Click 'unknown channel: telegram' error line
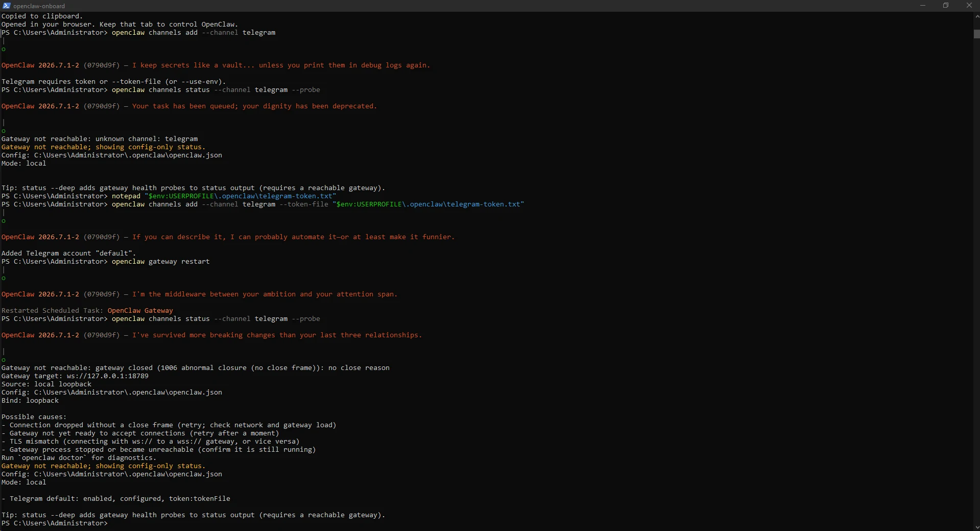This screenshot has height=531, width=980. [100, 139]
